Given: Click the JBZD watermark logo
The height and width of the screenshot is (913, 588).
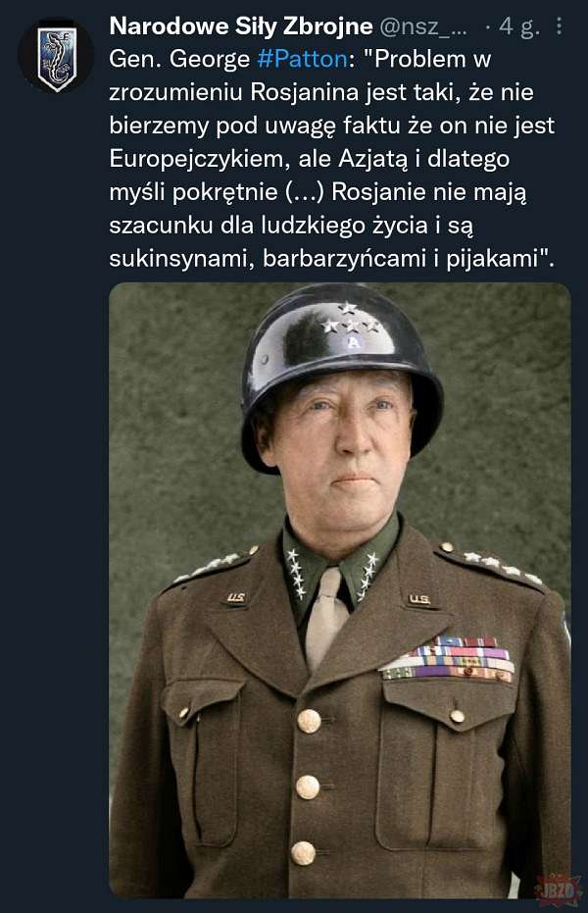Looking at the screenshot, I should pos(559,888).
